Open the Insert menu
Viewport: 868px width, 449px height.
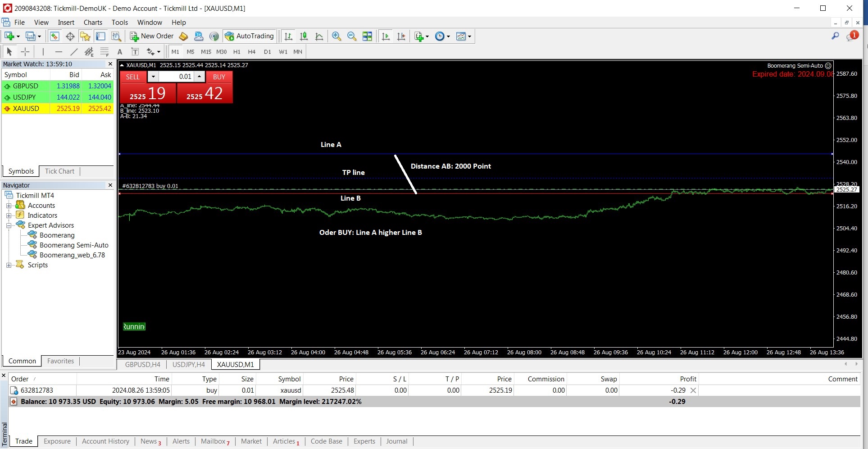[x=66, y=22]
